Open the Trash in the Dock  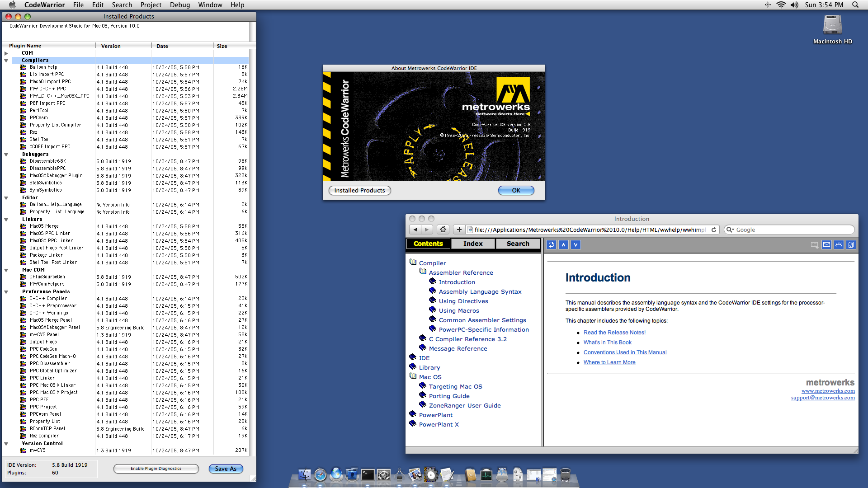tap(565, 475)
